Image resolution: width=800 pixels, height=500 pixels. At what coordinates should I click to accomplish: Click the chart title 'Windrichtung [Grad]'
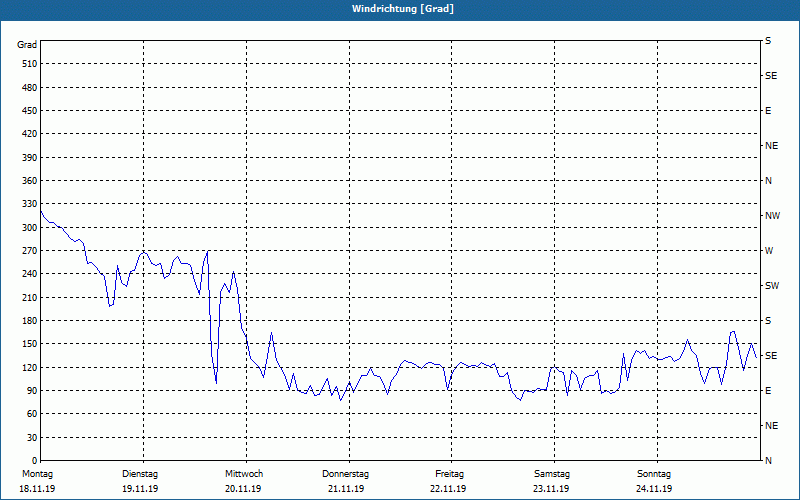point(403,9)
